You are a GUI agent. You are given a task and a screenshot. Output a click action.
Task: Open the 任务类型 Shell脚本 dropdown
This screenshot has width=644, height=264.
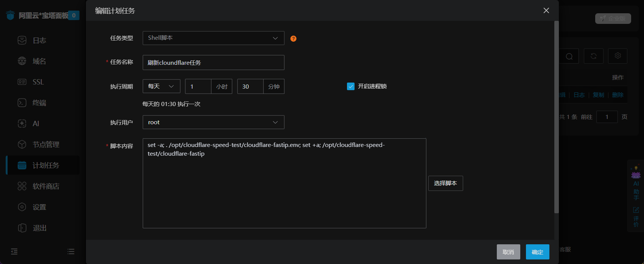[x=213, y=38]
